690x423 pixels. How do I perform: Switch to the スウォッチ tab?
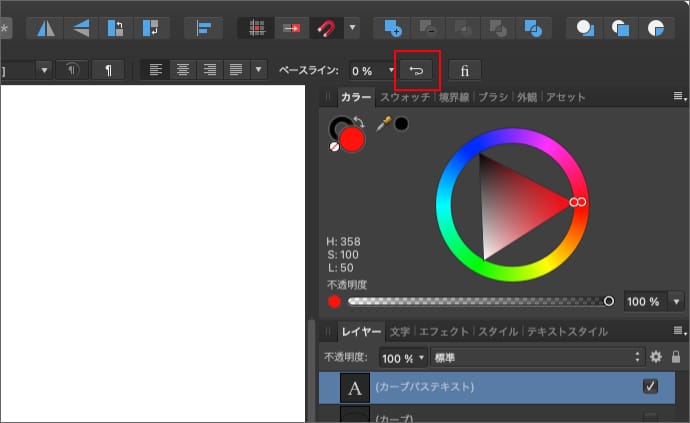[x=405, y=97]
